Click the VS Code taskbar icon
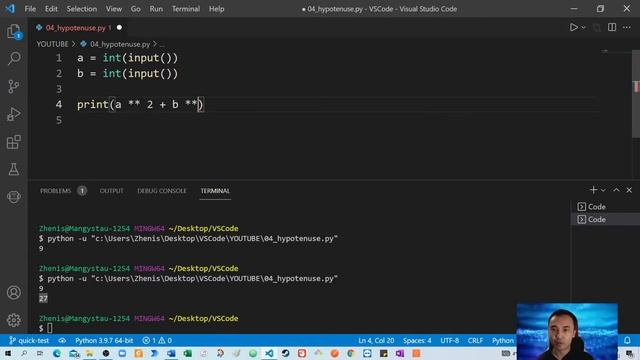 tap(269, 353)
